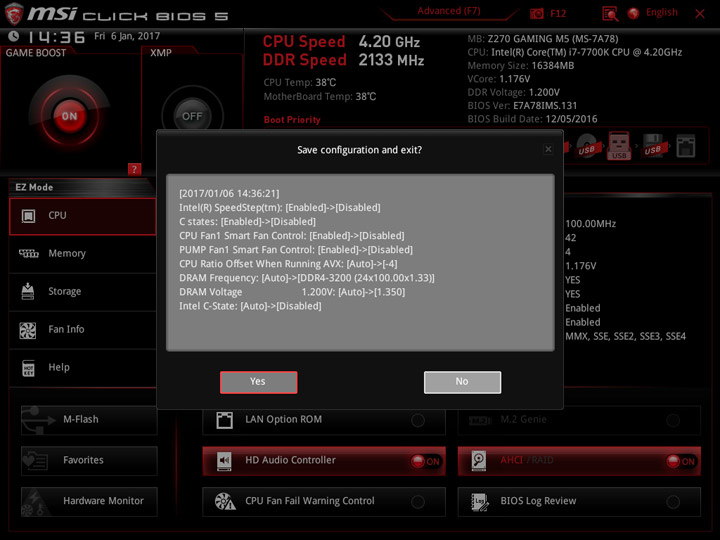Open the Favorites menu
This screenshot has width=720, height=540.
click(89, 461)
